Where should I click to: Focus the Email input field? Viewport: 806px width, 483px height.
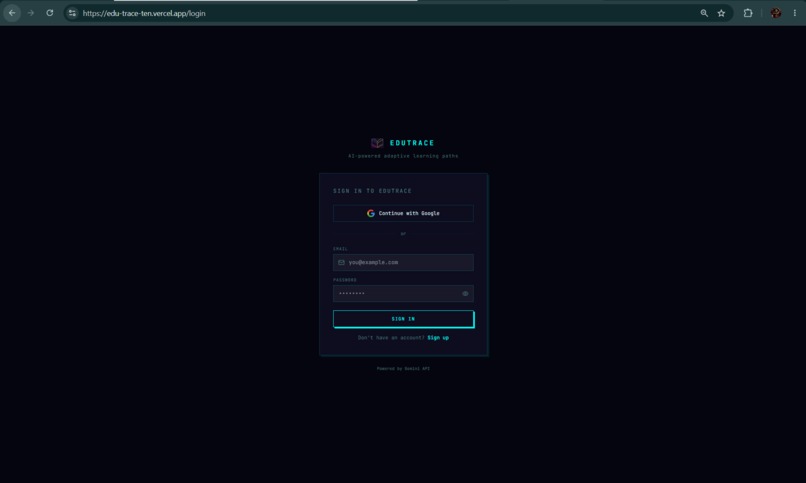click(x=403, y=263)
